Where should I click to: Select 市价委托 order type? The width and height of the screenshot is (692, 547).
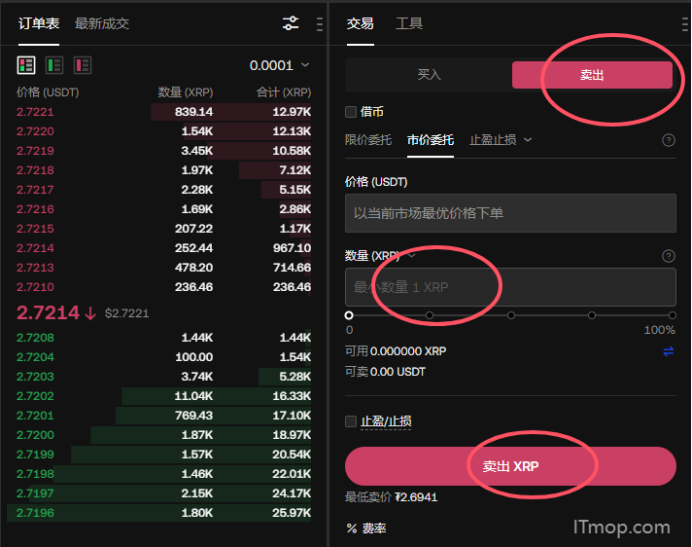(430, 140)
